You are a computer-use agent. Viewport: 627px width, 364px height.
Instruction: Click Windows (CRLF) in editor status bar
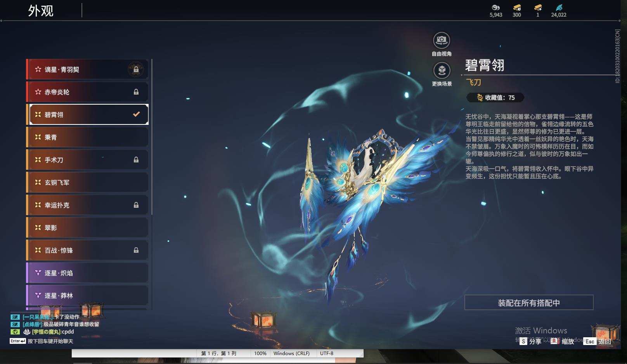coord(291,353)
